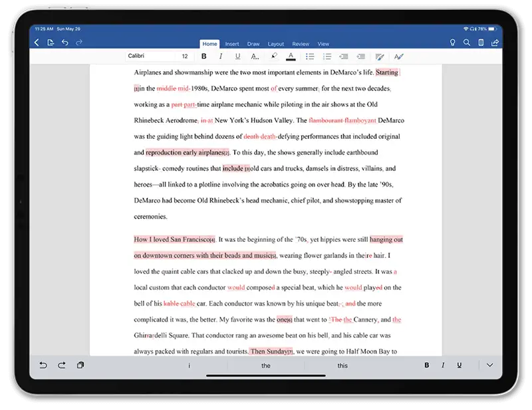This screenshot has width=532, height=410.
Task: Open the file options icon
Action: (x=51, y=43)
